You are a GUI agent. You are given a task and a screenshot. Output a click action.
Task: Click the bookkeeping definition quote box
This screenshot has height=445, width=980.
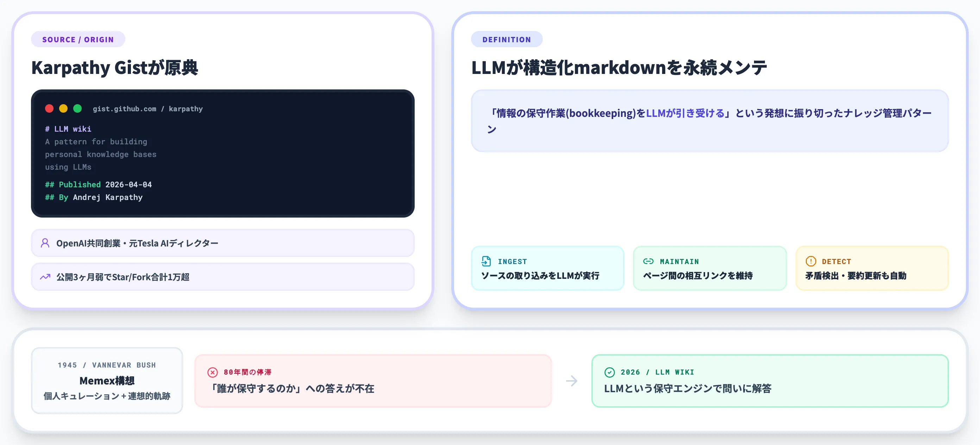click(x=710, y=121)
